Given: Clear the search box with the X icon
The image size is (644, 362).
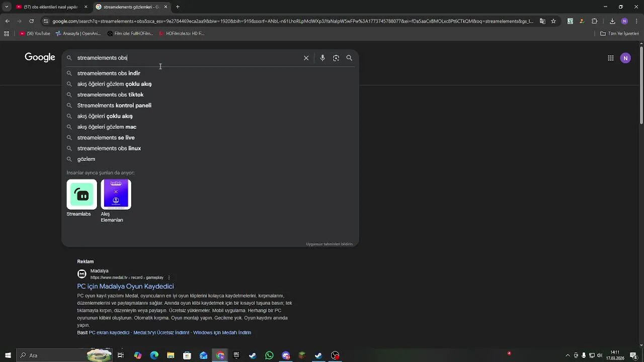Looking at the screenshot, I should click(306, 58).
